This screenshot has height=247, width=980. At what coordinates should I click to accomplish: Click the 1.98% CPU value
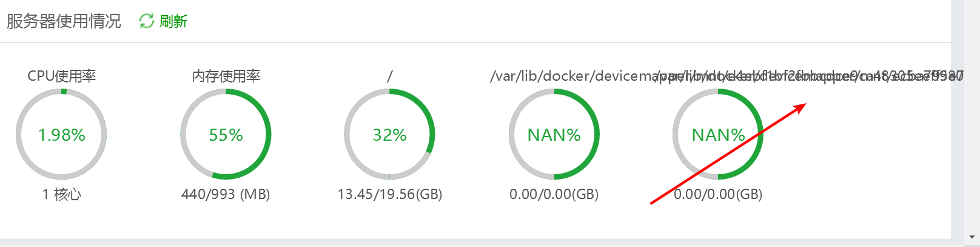pos(61,135)
